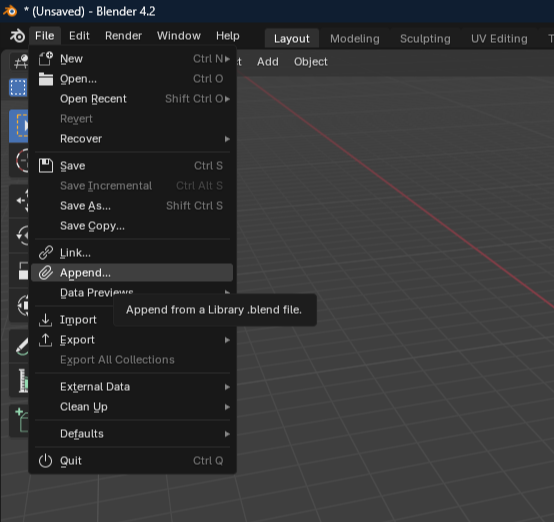Image resolution: width=554 pixels, height=522 pixels.
Task: Click the Export All Collections entry
Action: tap(132, 360)
